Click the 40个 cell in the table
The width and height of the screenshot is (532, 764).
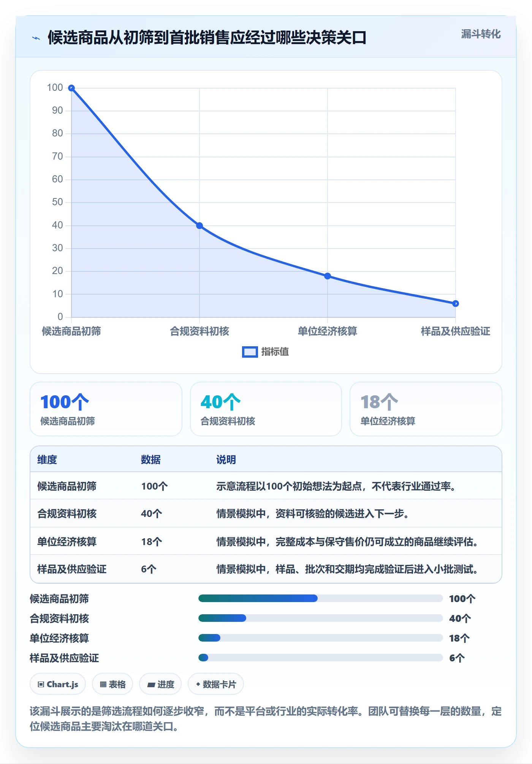click(152, 514)
